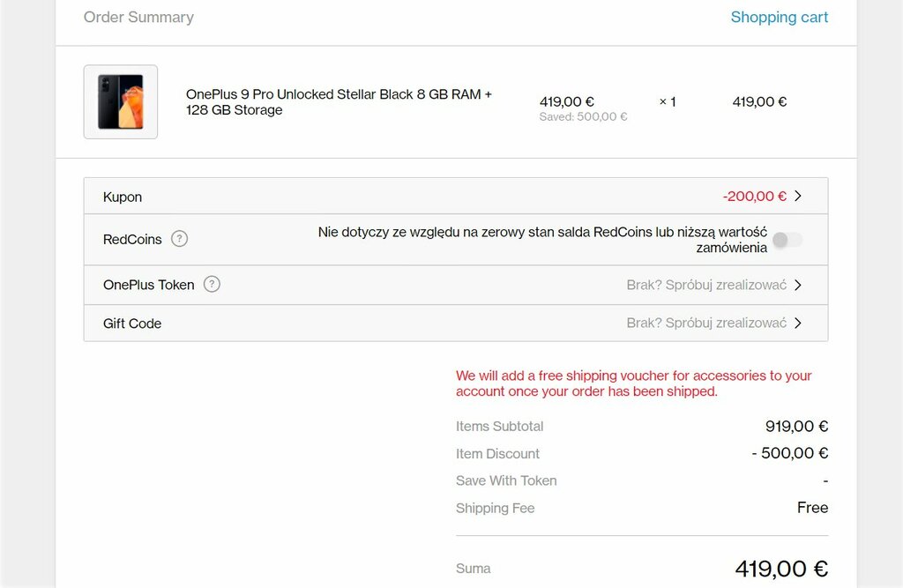Viewport: 903px width, 588px height.
Task: Open the RedCoins help question-mark icon
Action: tap(180, 238)
